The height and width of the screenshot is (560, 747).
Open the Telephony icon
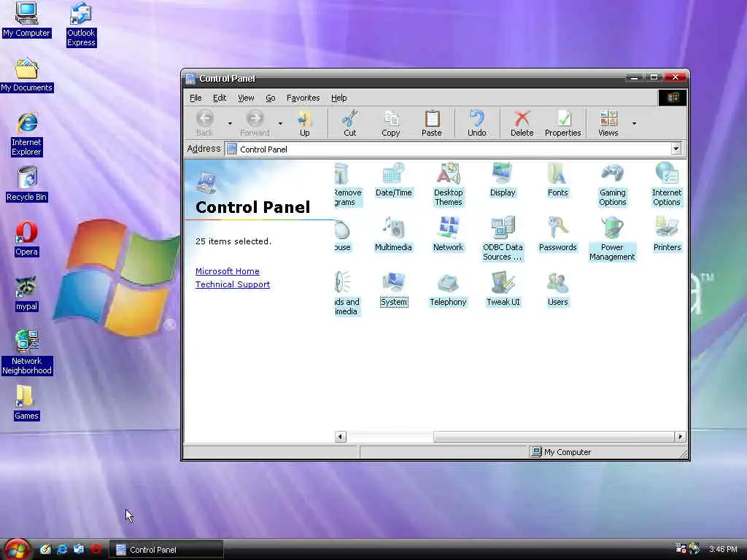point(448,289)
